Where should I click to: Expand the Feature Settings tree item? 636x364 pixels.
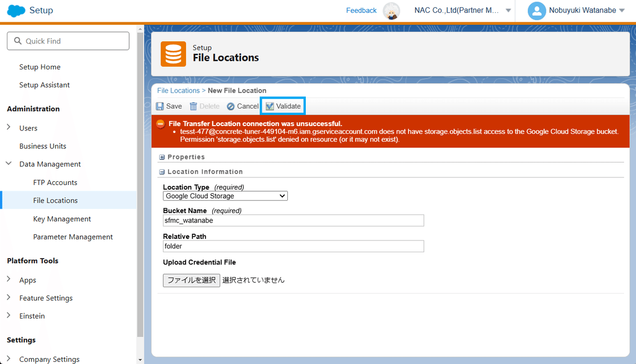tap(8, 298)
